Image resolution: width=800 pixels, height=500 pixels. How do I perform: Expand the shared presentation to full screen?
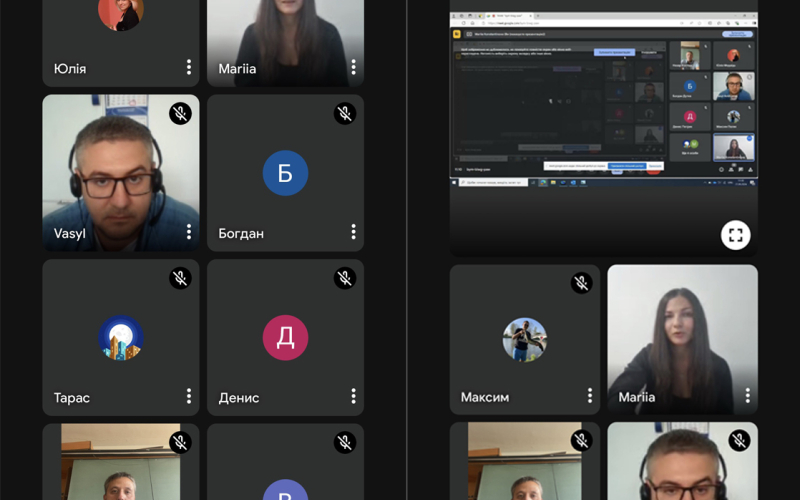click(735, 235)
